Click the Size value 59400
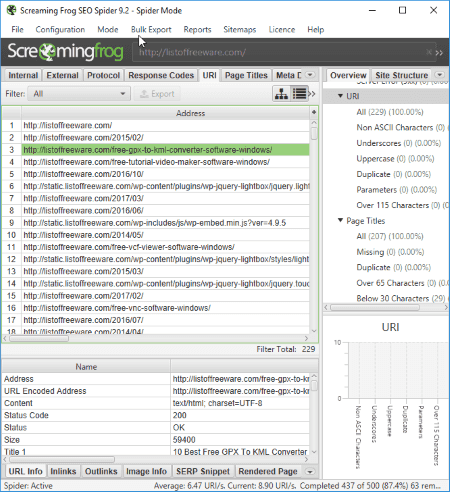The width and height of the screenshot is (450, 492). click(x=184, y=440)
